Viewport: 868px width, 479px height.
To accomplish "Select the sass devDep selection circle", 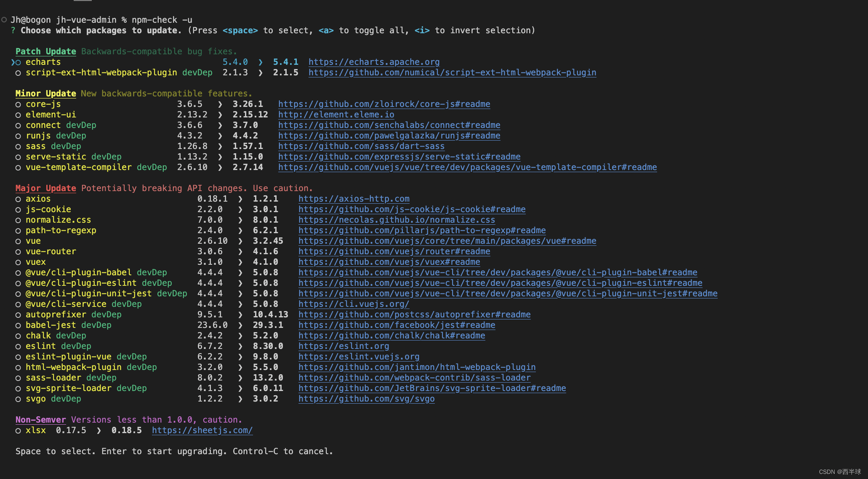I will (18, 146).
